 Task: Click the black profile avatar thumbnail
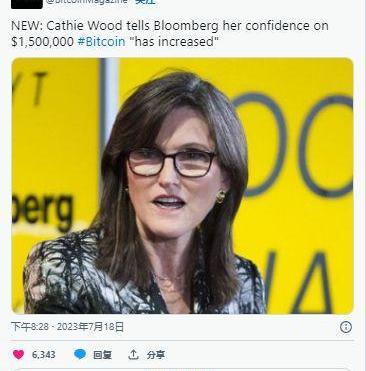(27, 4)
